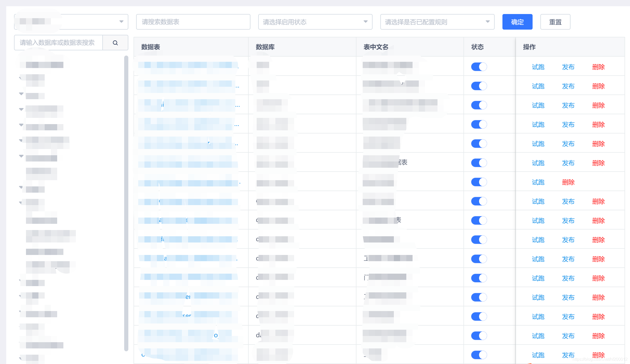The width and height of the screenshot is (630, 364).
Task: Open the top-left blurred selector dropdown
Action: coord(71,22)
